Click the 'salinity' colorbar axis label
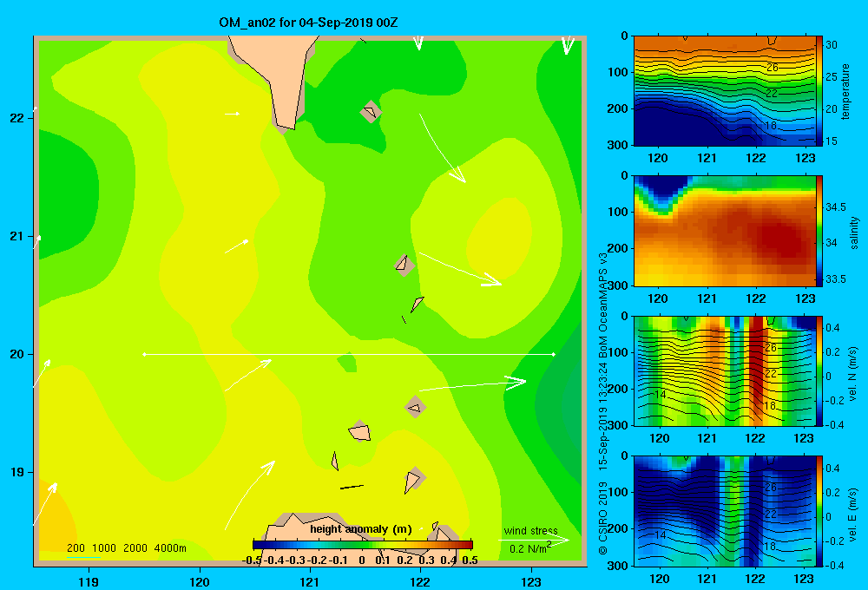 coord(854,233)
